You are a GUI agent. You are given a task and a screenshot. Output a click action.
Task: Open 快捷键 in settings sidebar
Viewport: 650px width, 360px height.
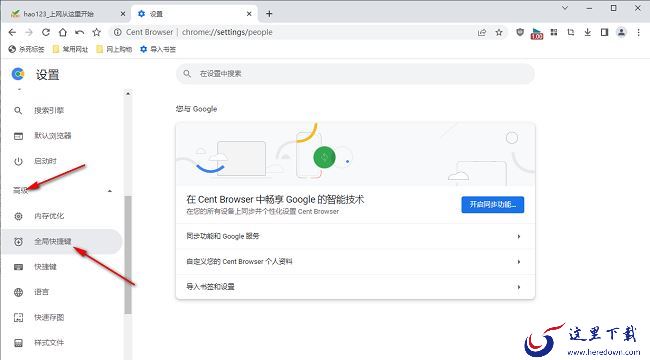(62, 267)
